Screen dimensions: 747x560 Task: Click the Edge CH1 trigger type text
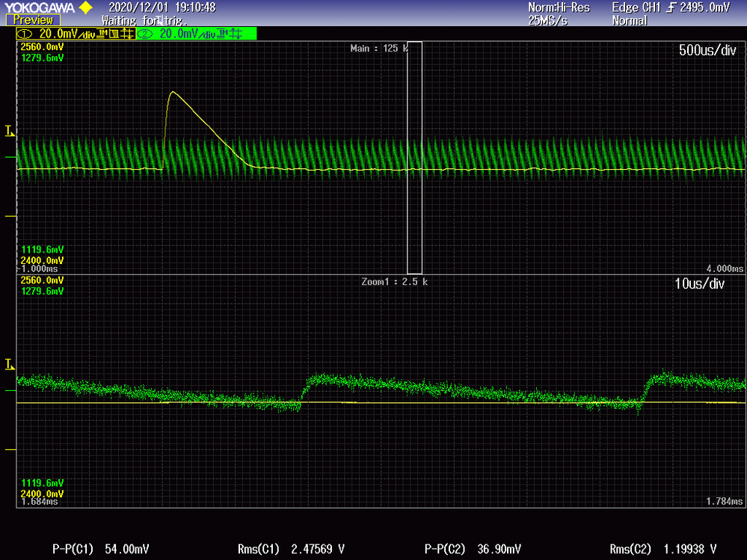(636, 7)
